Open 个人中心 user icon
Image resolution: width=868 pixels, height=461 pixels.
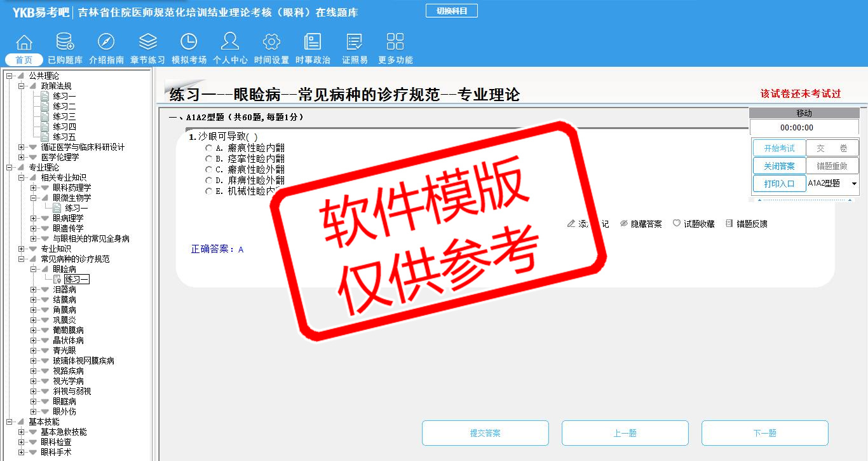click(x=230, y=43)
